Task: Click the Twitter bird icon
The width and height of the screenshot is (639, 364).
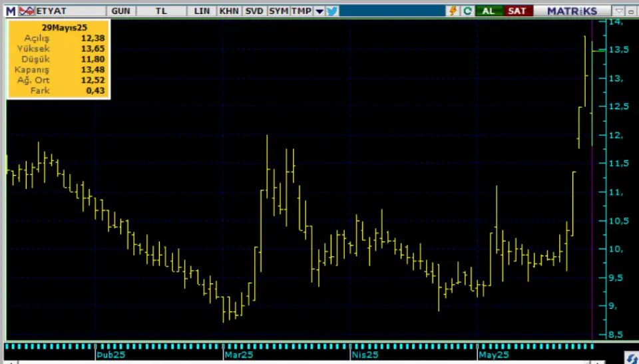Action: point(332,11)
